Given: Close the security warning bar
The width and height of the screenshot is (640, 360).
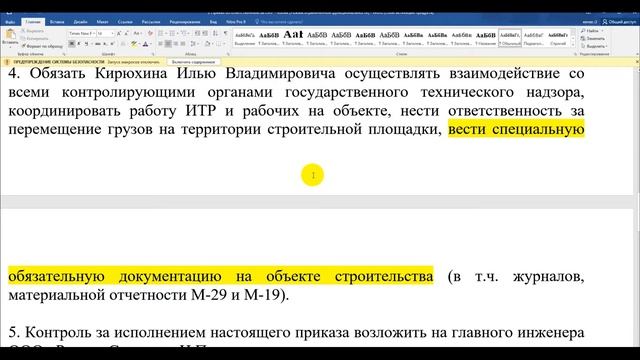Looking at the screenshot, I should pyautogui.click(x=637, y=62).
